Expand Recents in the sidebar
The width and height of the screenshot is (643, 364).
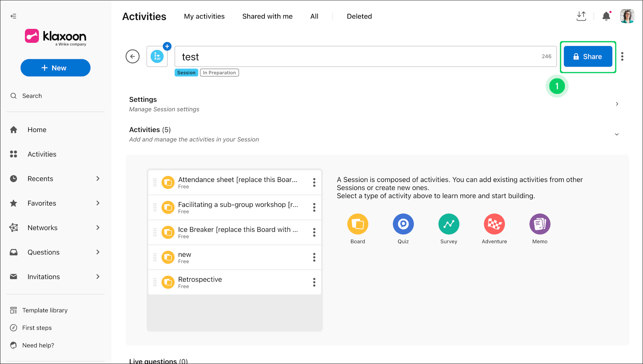tap(98, 178)
